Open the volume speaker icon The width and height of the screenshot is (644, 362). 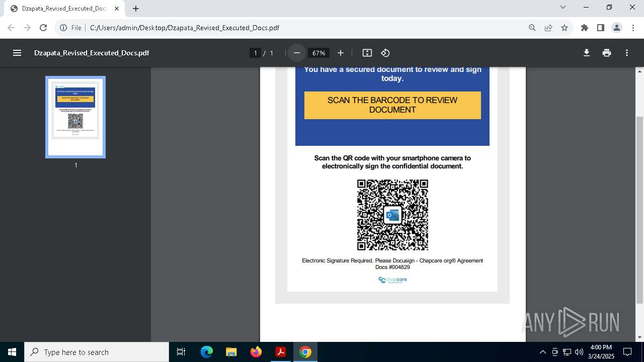[x=579, y=352]
